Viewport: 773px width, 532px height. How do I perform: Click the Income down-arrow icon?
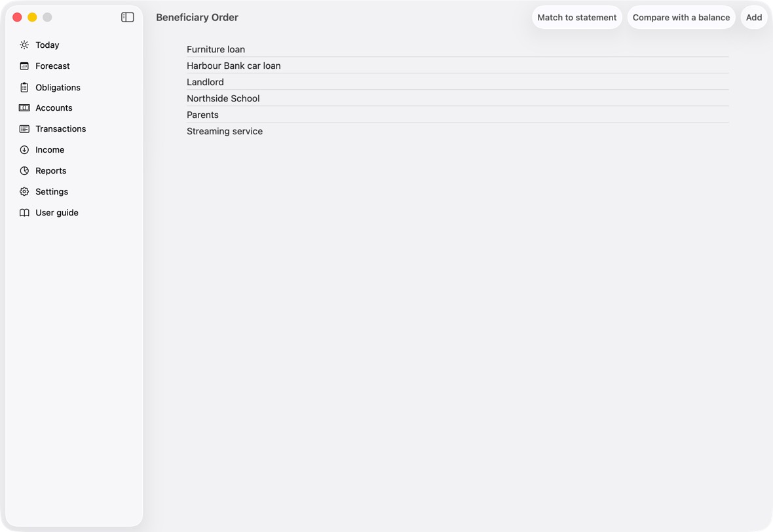pos(24,150)
